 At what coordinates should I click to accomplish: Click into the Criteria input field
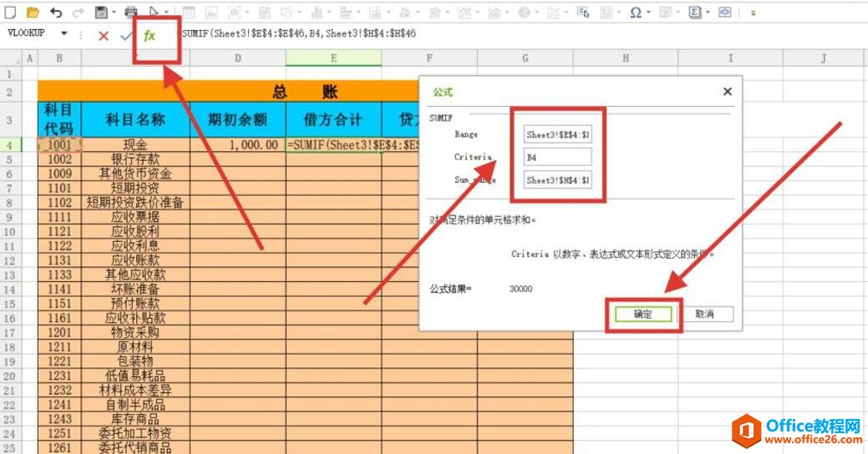[557, 158]
